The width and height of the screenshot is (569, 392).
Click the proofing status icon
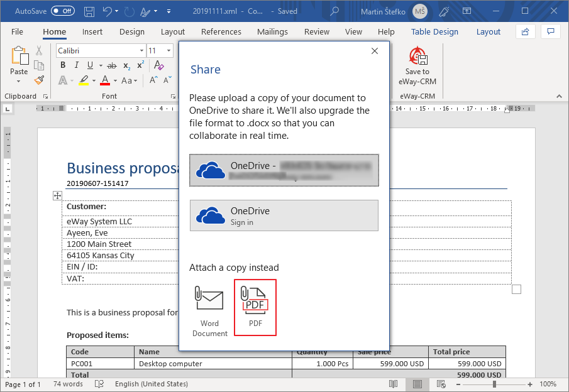(x=99, y=384)
